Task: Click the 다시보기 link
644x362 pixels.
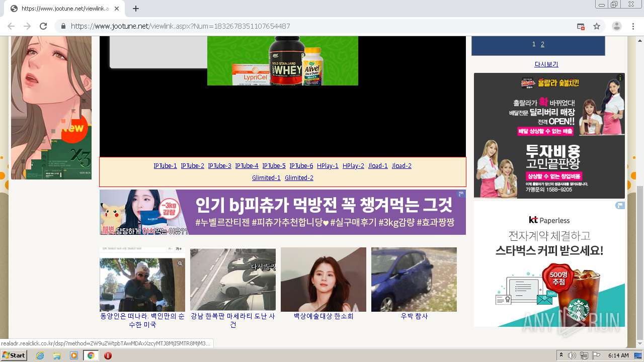Action: [x=546, y=64]
